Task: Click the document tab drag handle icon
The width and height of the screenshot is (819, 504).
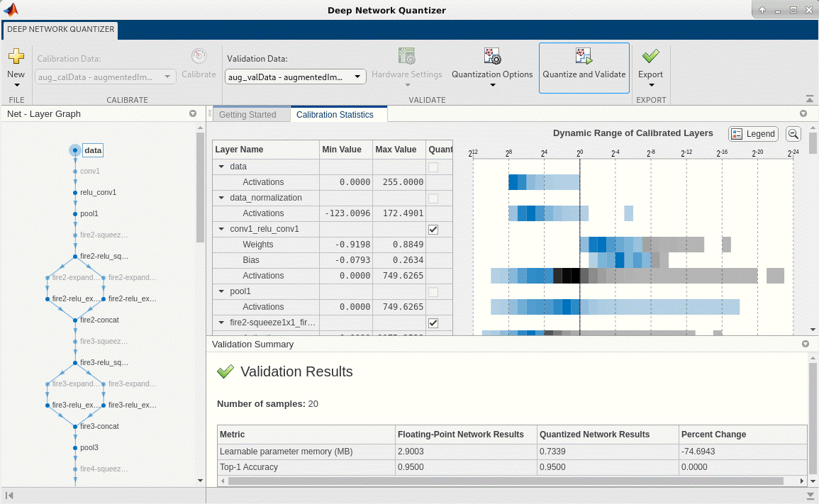Action: tap(210, 113)
